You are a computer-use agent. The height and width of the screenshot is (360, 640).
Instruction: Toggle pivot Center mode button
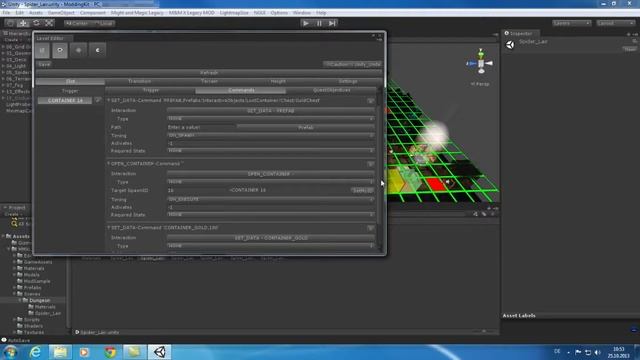[78, 23]
